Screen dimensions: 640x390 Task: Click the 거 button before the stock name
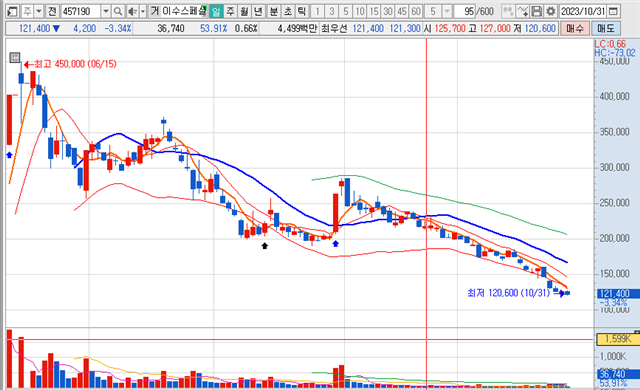(x=154, y=11)
